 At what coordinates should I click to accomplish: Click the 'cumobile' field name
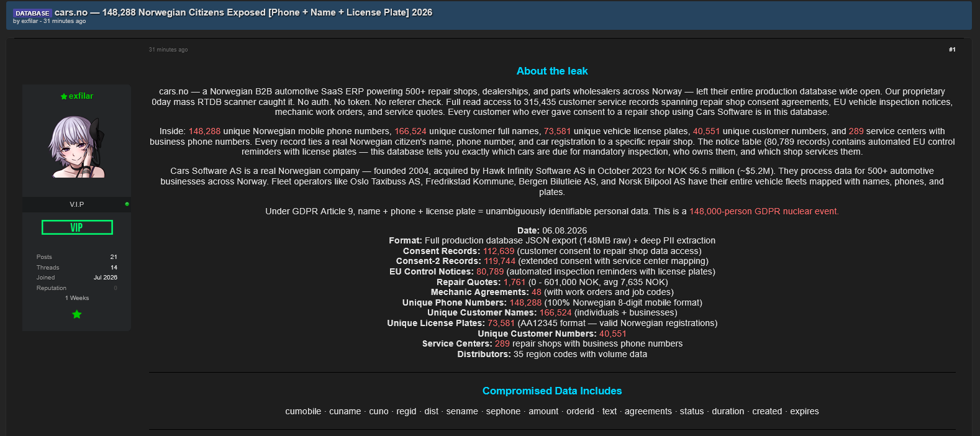(x=303, y=412)
